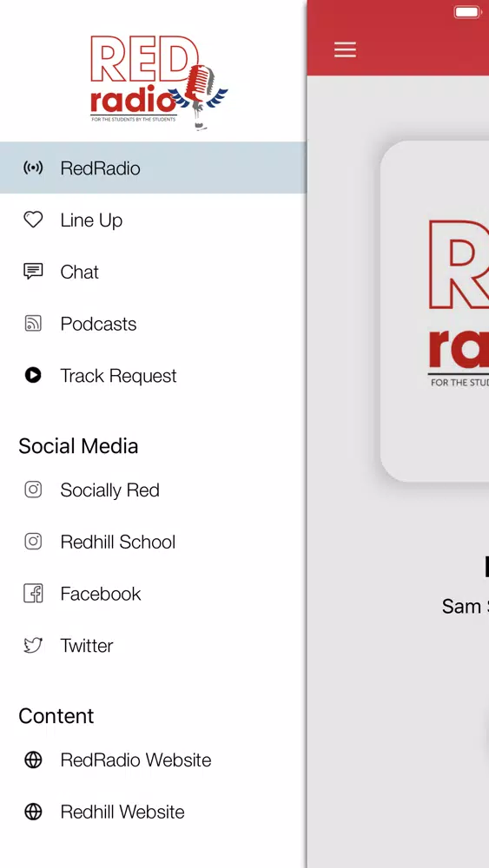Click the globe icon beside RedRadio Website
This screenshot has height=868, width=489.
point(33,760)
